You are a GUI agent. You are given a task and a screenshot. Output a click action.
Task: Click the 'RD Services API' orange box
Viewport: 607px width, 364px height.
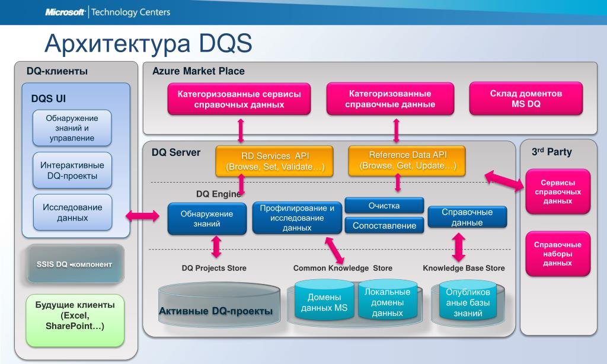tap(274, 161)
